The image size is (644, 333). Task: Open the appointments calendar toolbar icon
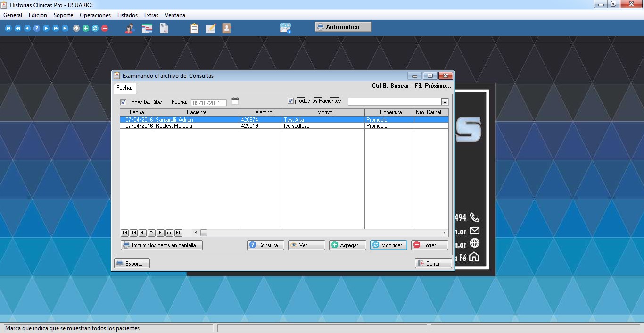pos(147,28)
